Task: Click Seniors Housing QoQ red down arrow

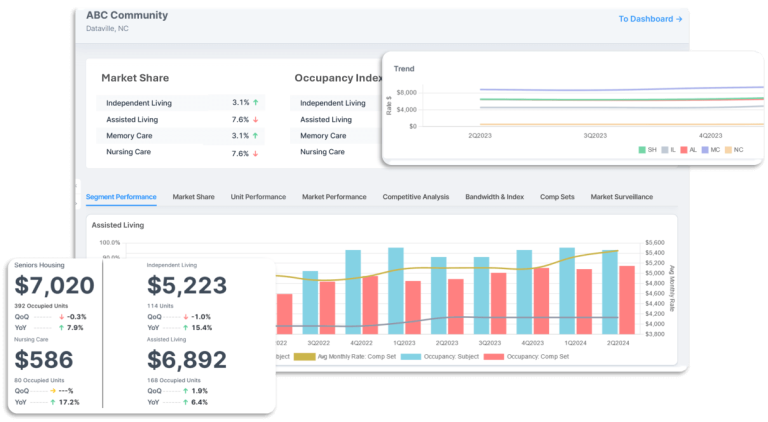Action: (62, 317)
